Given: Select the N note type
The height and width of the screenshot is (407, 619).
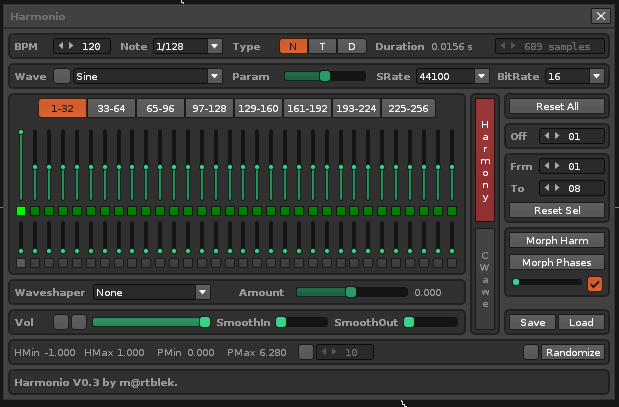Looking at the screenshot, I should click(x=293, y=46).
